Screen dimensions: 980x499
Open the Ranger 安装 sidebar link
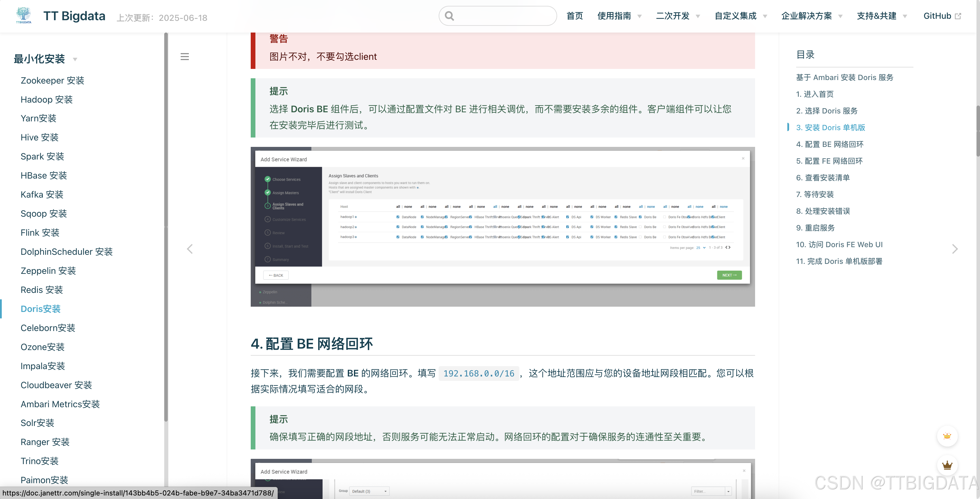pos(45,442)
